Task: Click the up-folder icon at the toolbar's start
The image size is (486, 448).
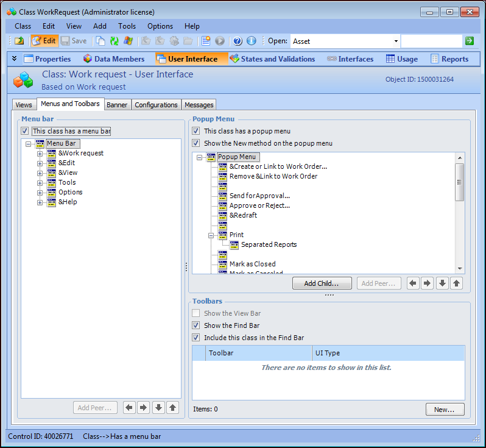Action: click(x=19, y=41)
